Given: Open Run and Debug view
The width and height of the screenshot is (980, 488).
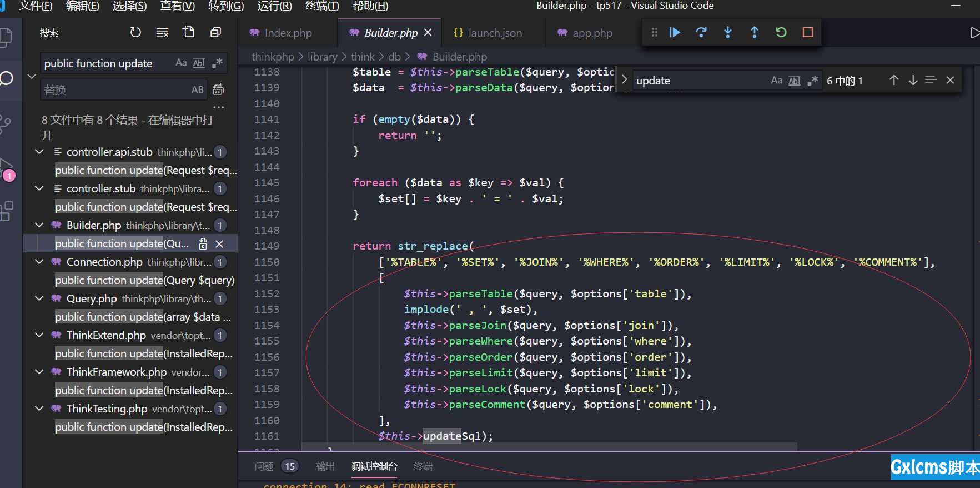Looking at the screenshot, I should 7,168.
